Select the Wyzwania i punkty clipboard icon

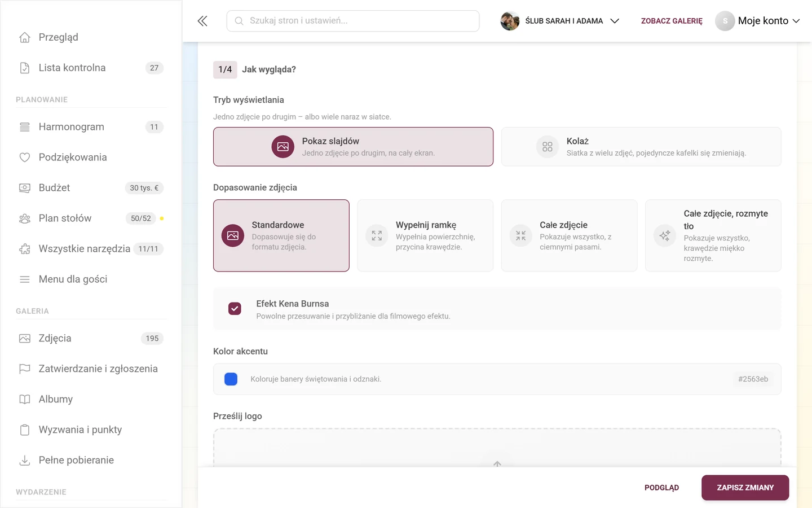coord(25,430)
